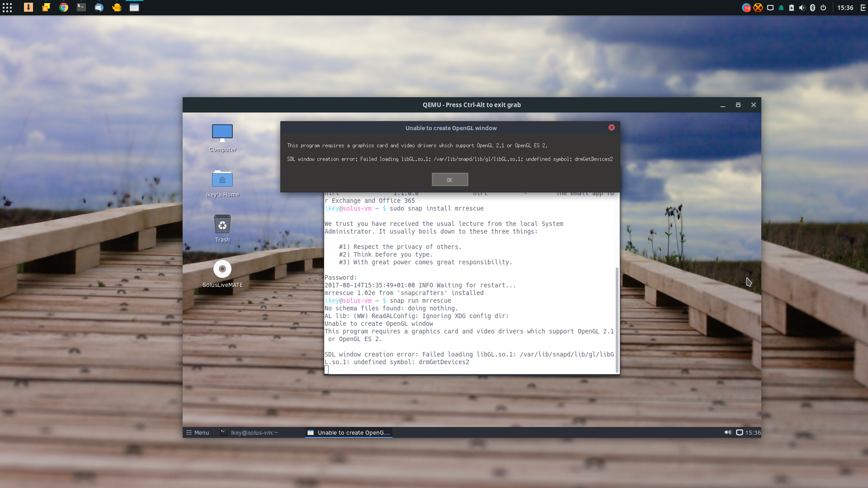Switch to the active QEMU window task icon

[134, 7]
